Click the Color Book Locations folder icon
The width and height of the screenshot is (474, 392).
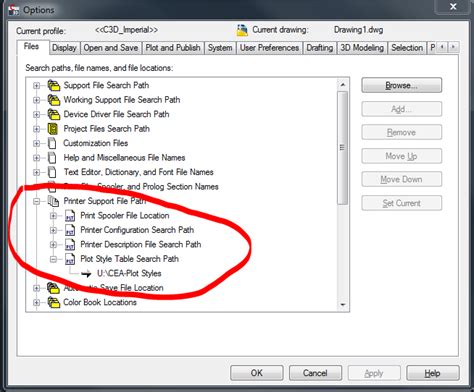[x=53, y=303]
